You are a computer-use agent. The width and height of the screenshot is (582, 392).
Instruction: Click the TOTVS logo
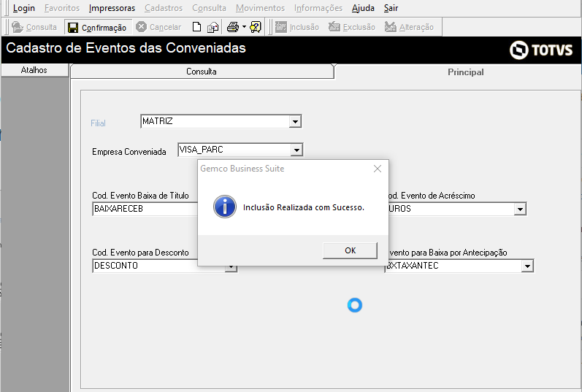coord(541,50)
